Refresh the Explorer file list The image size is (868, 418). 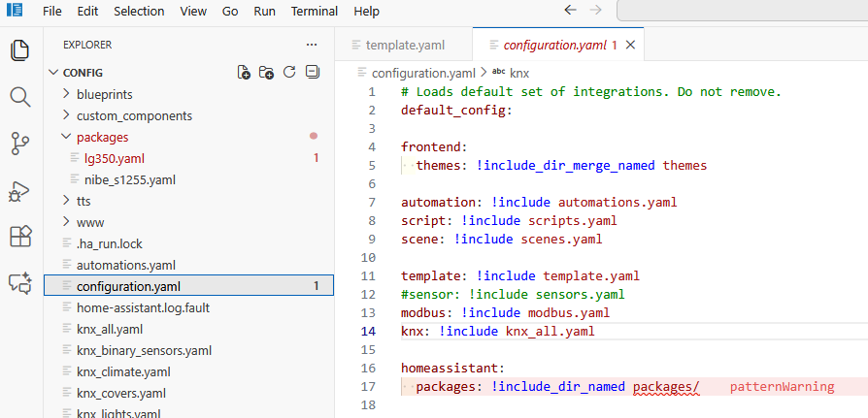click(x=288, y=73)
